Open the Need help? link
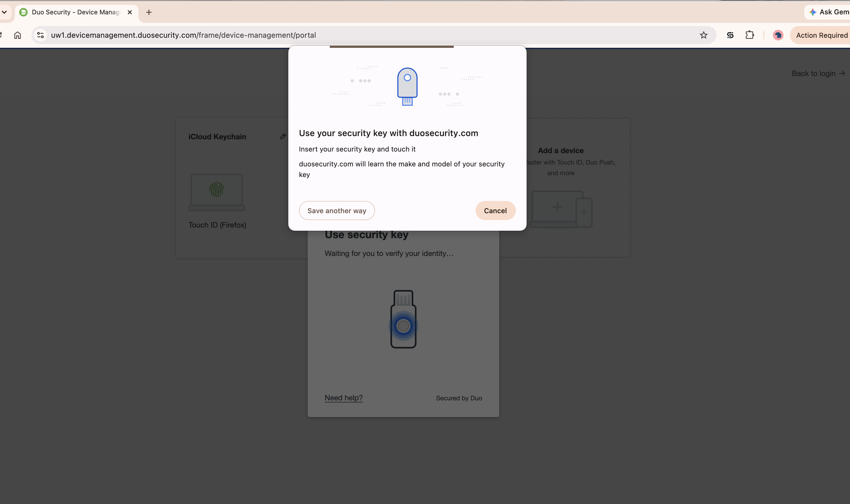 tap(343, 398)
